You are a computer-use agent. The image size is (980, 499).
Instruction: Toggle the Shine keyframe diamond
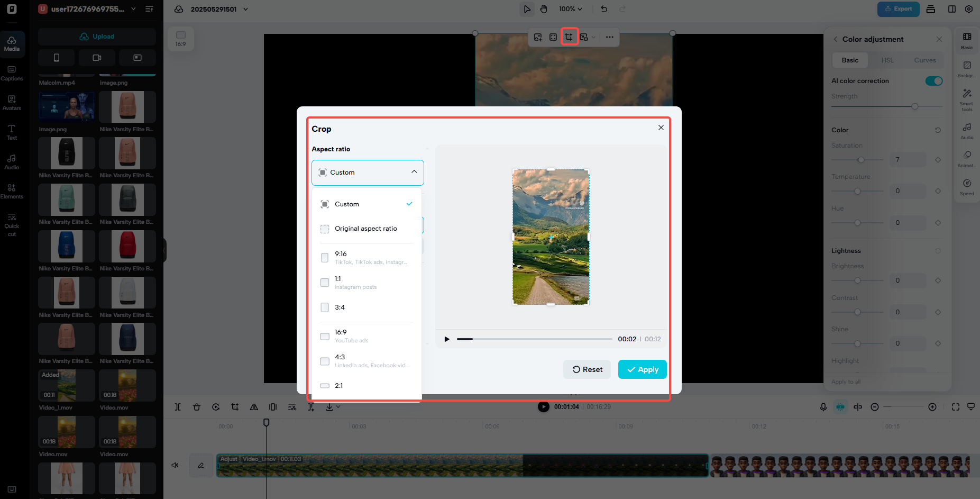pyautogui.click(x=938, y=343)
